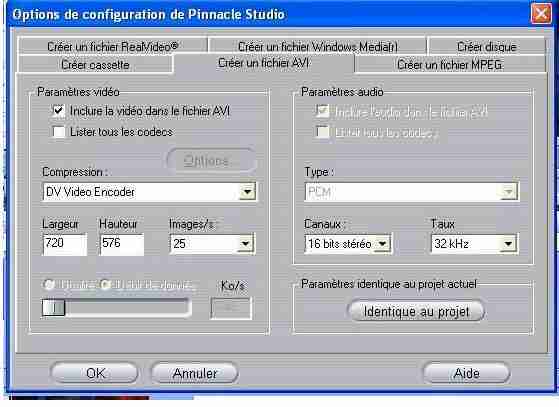Open the 'Créer cassette' tab
559x407 pixels.
click(x=95, y=65)
